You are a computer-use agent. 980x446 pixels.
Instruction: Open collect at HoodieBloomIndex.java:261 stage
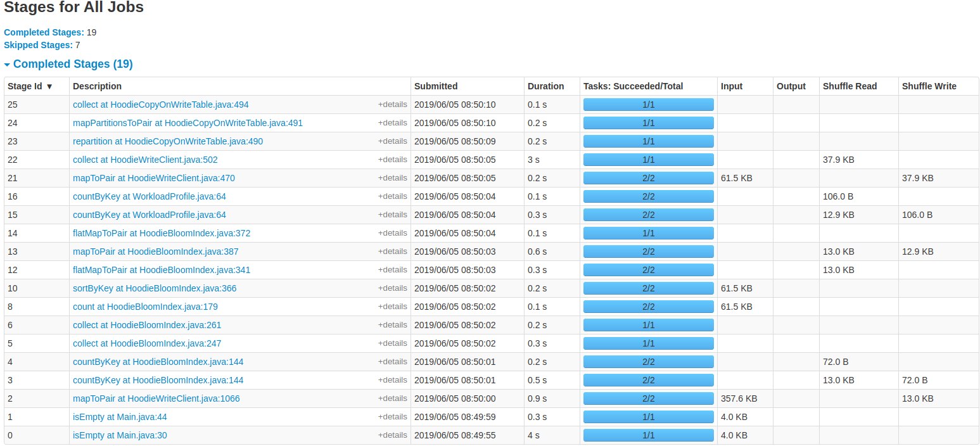(x=147, y=325)
